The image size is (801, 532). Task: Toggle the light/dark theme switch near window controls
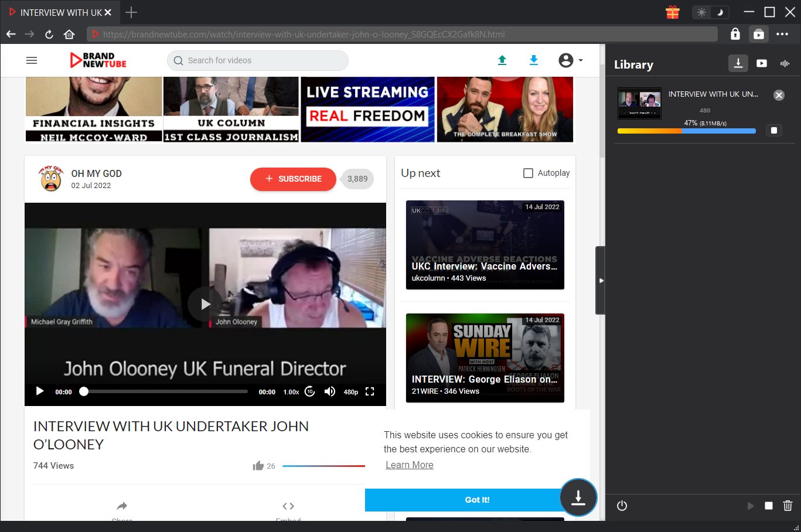click(x=710, y=12)
